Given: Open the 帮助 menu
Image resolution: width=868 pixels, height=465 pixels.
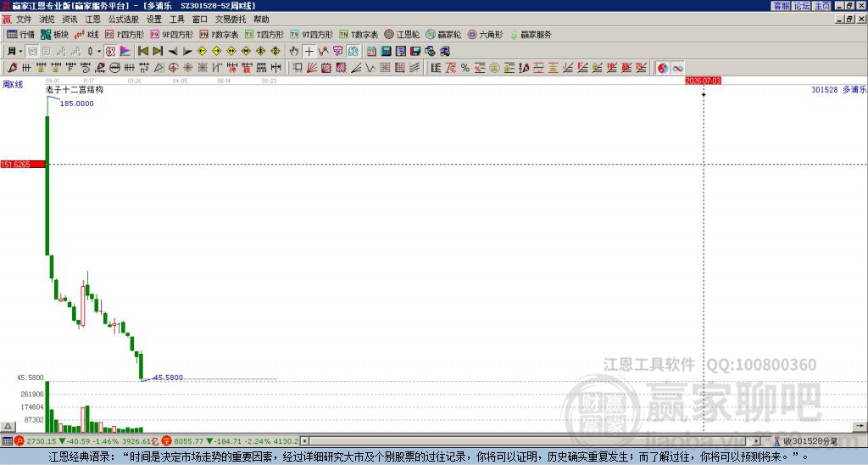Looking at the screenshot, I should [x=261, y=20].
